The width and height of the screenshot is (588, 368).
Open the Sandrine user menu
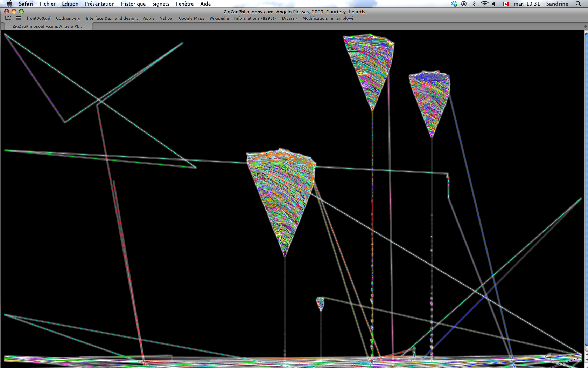(557, 4)
